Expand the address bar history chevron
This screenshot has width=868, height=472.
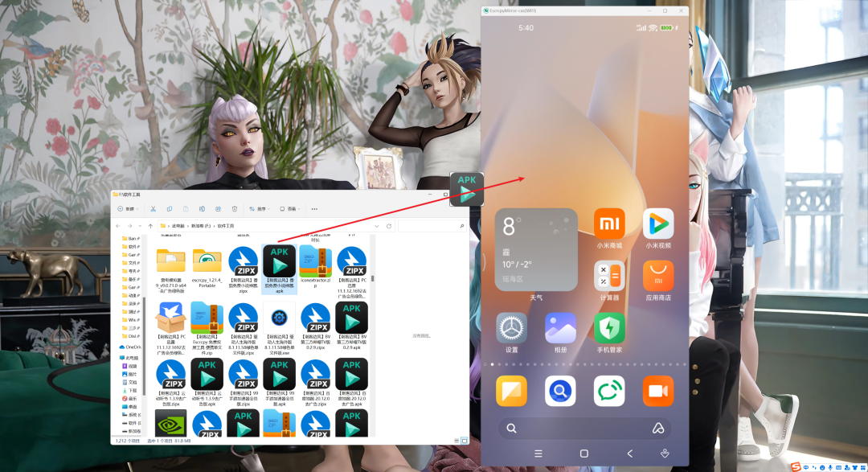point(377,226)
